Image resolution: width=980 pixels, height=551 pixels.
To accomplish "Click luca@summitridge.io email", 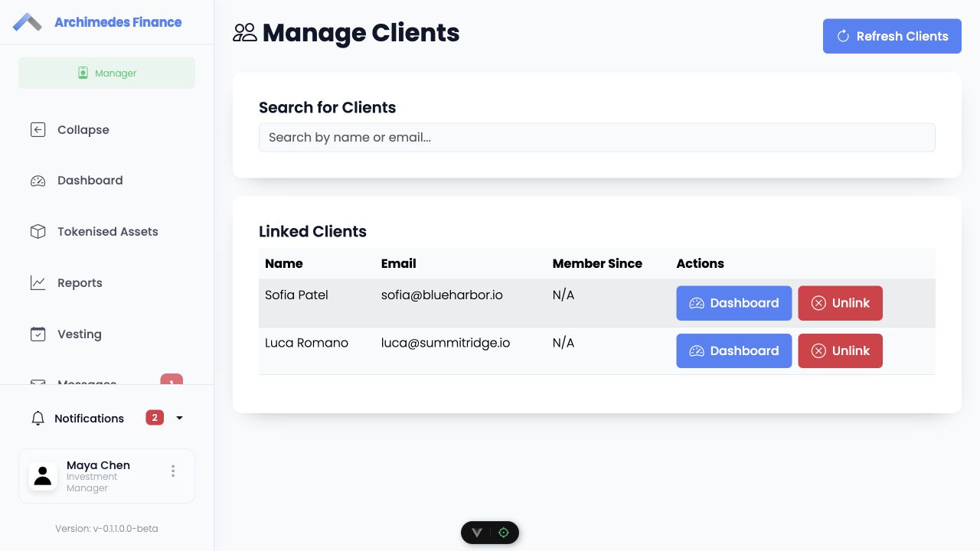I will click(446, 343).
